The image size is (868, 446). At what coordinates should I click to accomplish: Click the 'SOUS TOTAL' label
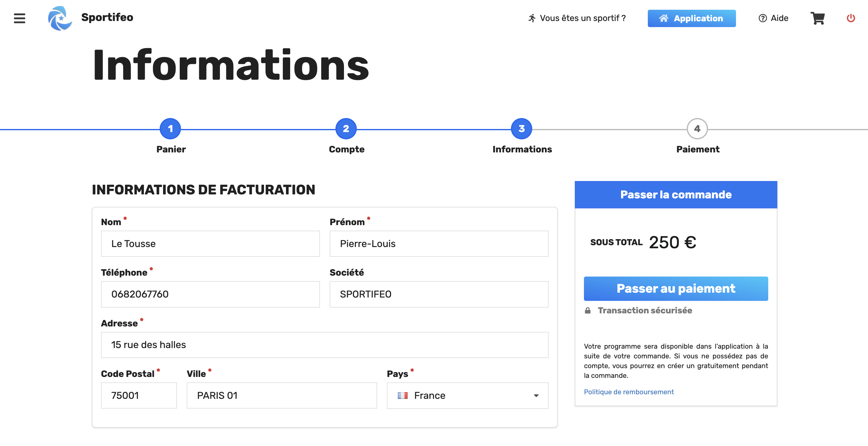616,242
